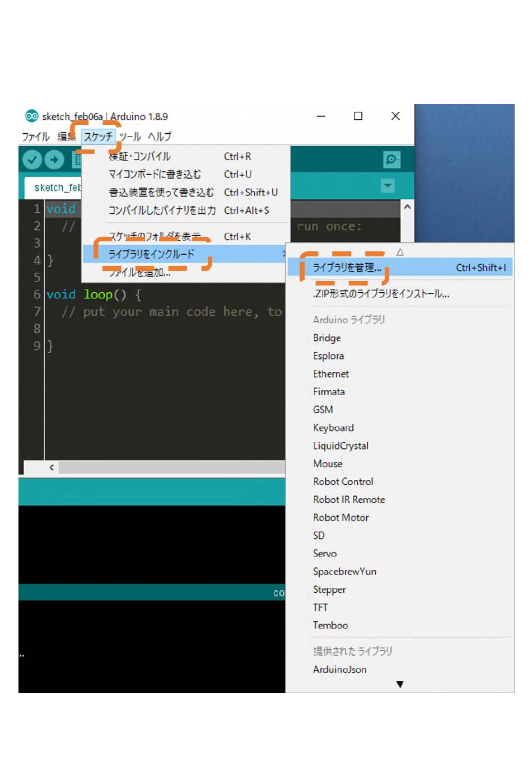Open the Serial Monitor magnifier icon
This screenshot has width=532, height=772.
coord(391,160)
